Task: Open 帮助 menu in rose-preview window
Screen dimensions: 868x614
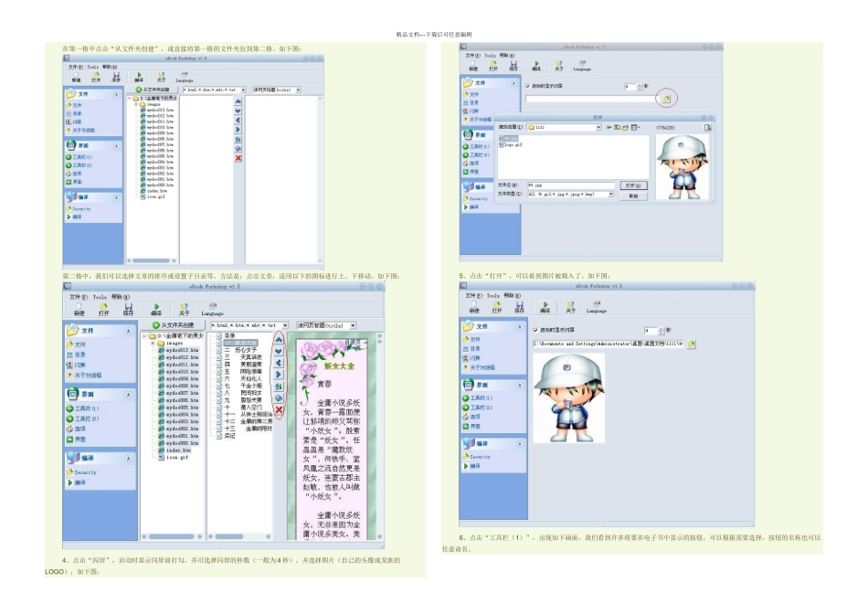Action: [x=120, y=297]
